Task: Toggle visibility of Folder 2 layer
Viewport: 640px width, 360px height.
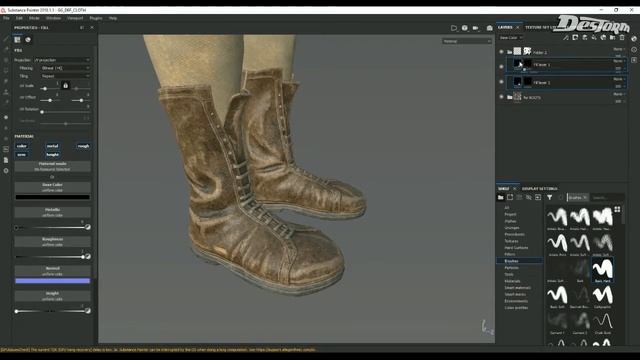Action: [501, 52]
